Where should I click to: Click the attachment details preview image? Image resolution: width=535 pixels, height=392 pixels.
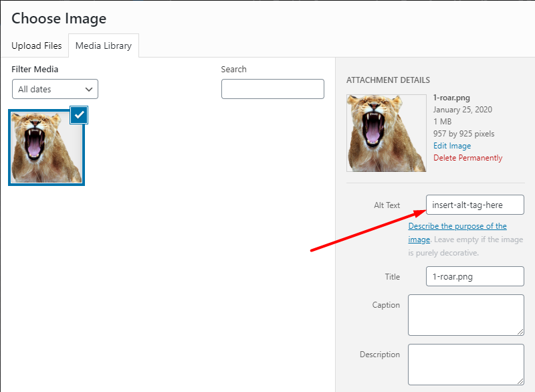[x=387, y=133]
